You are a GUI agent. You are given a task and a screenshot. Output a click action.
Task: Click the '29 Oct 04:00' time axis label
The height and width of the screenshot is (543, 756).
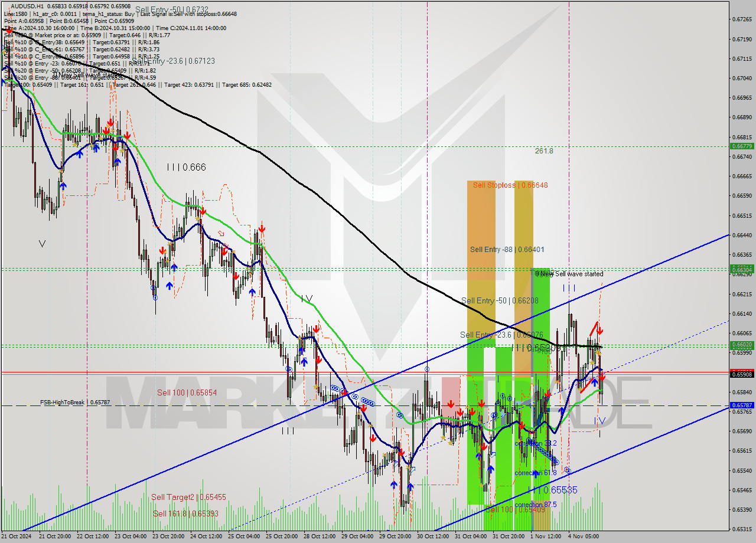point(357,537)
